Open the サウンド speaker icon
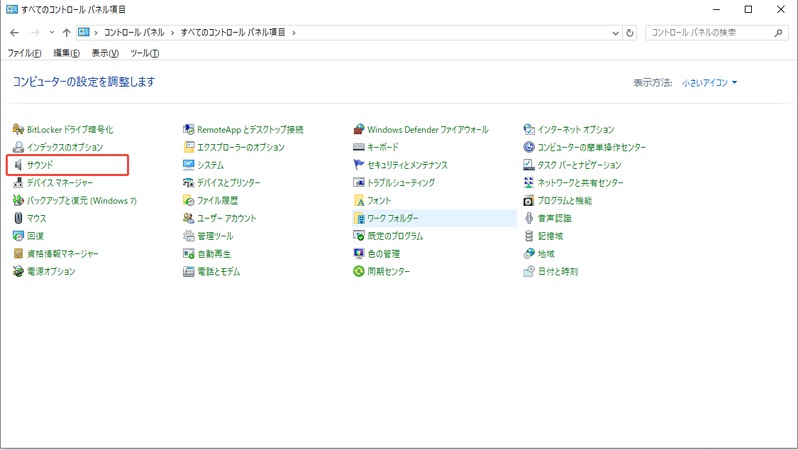Screen dimensions: 798x450 [18, 165]
